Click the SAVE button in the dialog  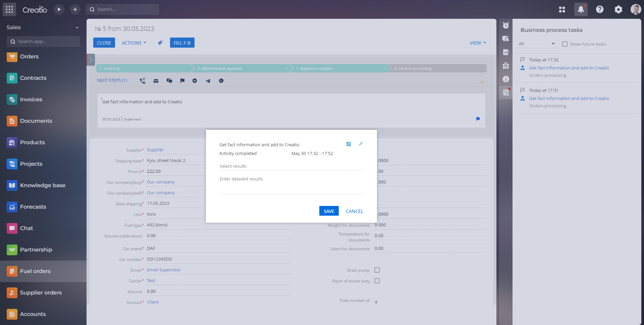click(329, 211)
